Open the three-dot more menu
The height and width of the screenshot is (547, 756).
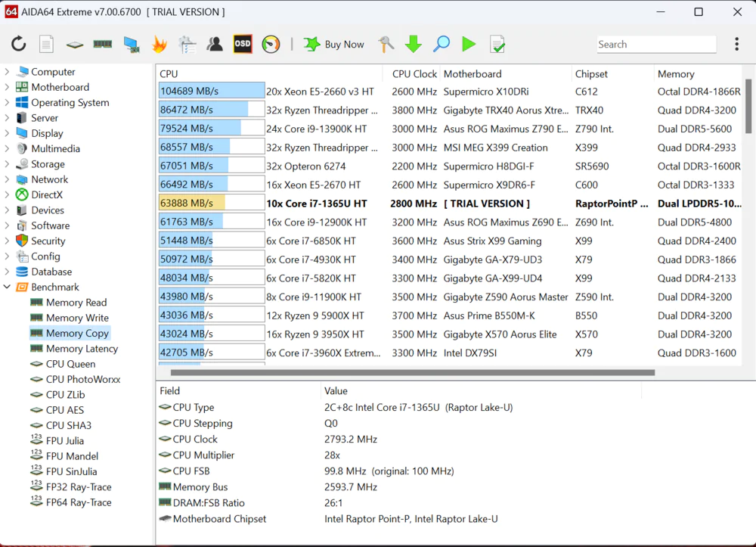pyautogui.click(x=736, y=45)
